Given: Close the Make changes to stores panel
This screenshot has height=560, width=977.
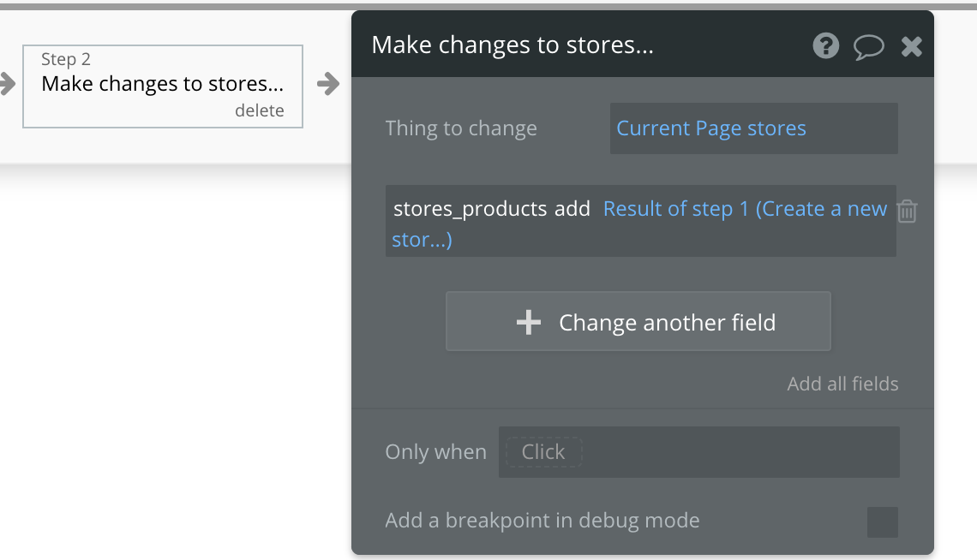Looking at the screenshot, I should tap(911, 46).
